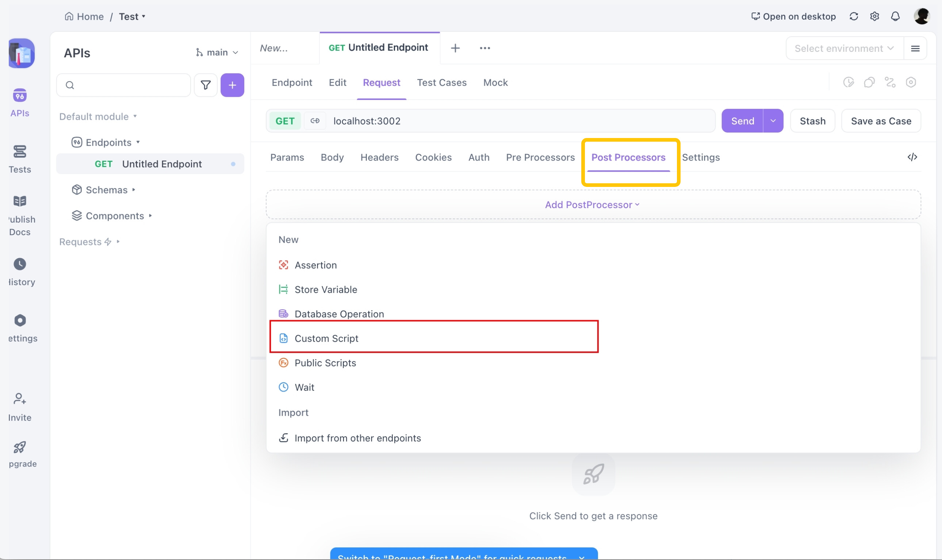This screenshot has height=560, width=942.
Task: Open the main branch selector
Action: pos(217,53)
